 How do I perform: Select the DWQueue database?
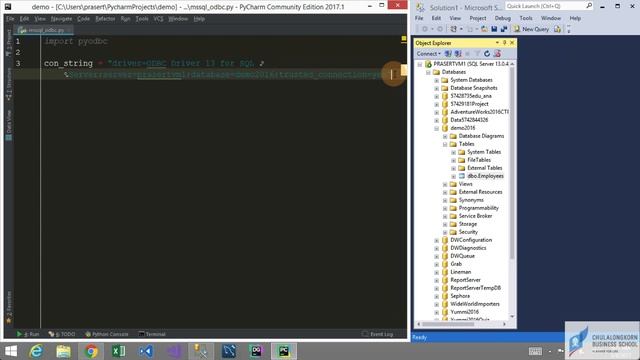pyautogui.click(x=462, y=256)
